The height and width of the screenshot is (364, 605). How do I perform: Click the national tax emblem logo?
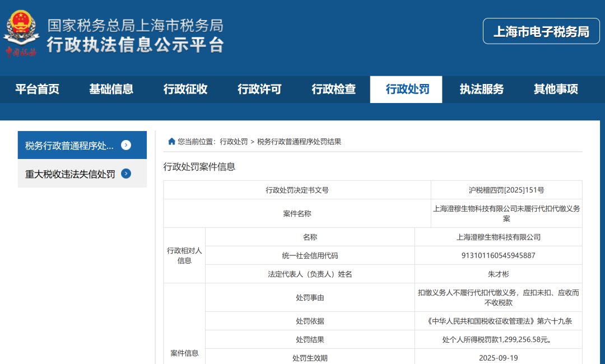(x=21, y=34)
